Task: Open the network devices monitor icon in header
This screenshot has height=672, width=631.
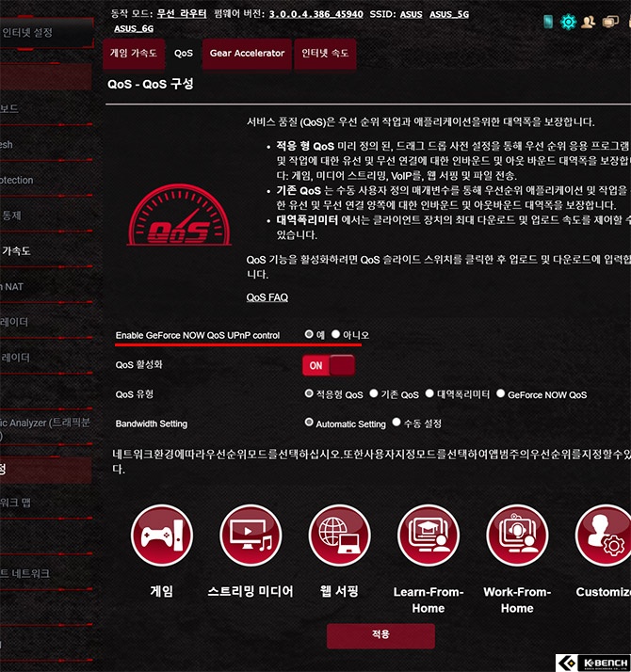Action: (610, 22)
